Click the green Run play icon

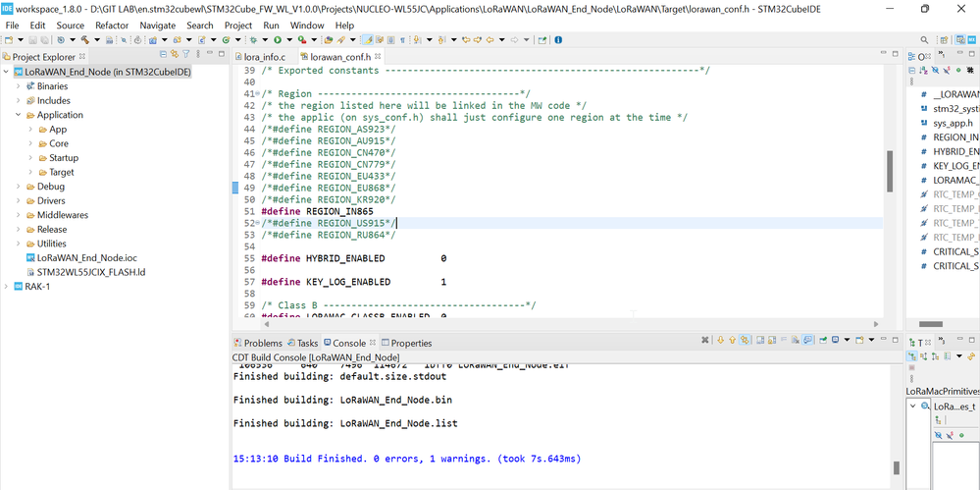pyautogui.click(x=278, y=39)
